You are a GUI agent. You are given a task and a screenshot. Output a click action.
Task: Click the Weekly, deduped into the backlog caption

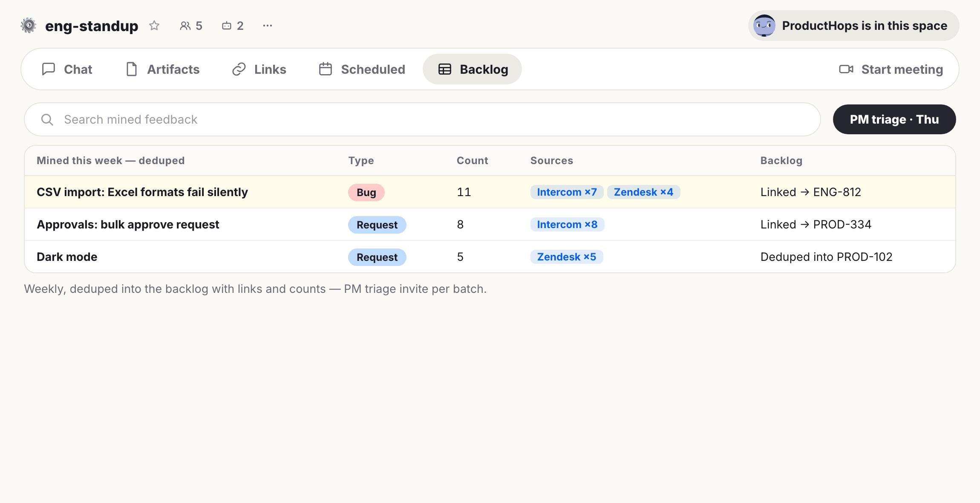click(x=255, y=289)
